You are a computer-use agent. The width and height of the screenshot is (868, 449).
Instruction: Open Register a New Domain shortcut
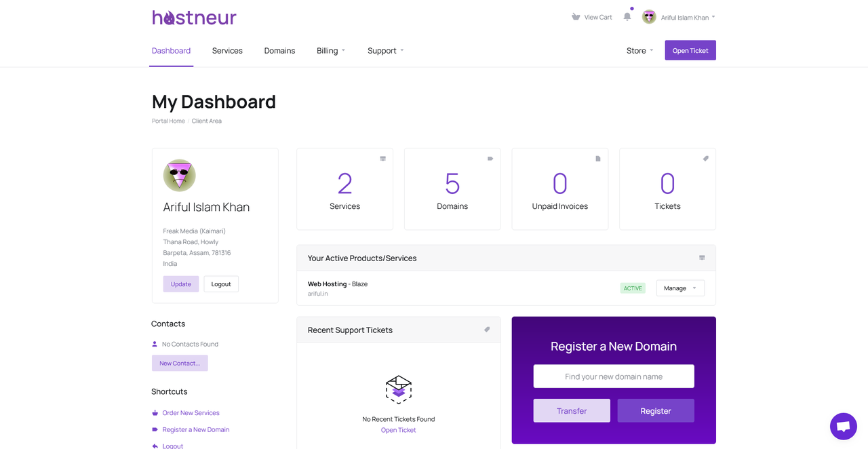pos(196,430)
